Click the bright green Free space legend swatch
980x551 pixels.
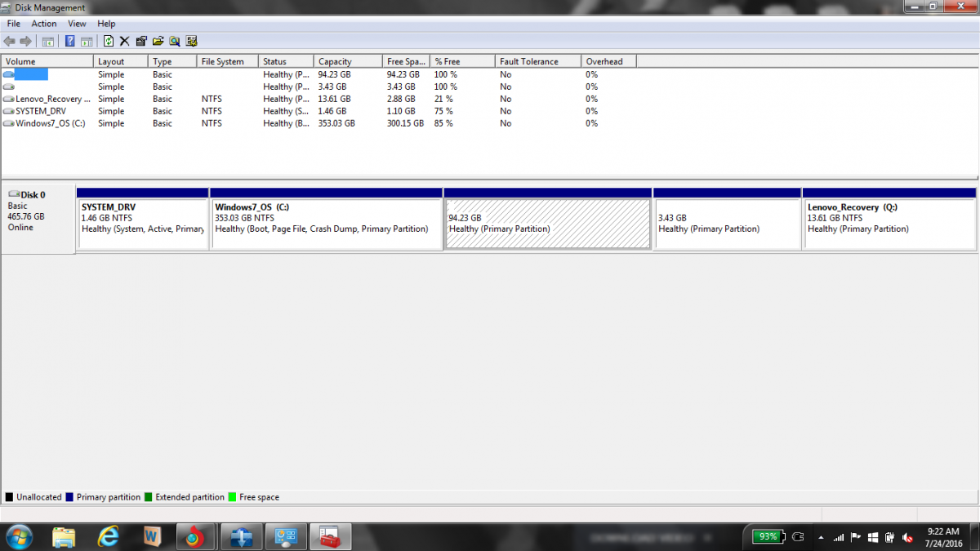pyautogui.click(x=232, y=496)
